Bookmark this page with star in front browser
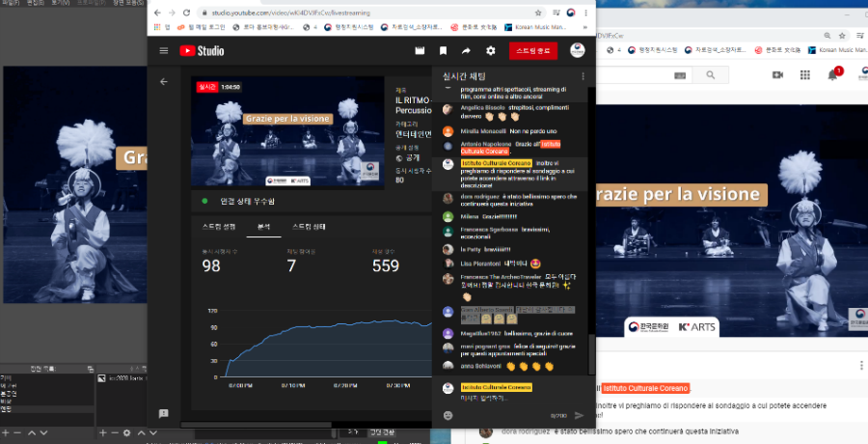 pos(537,13)
